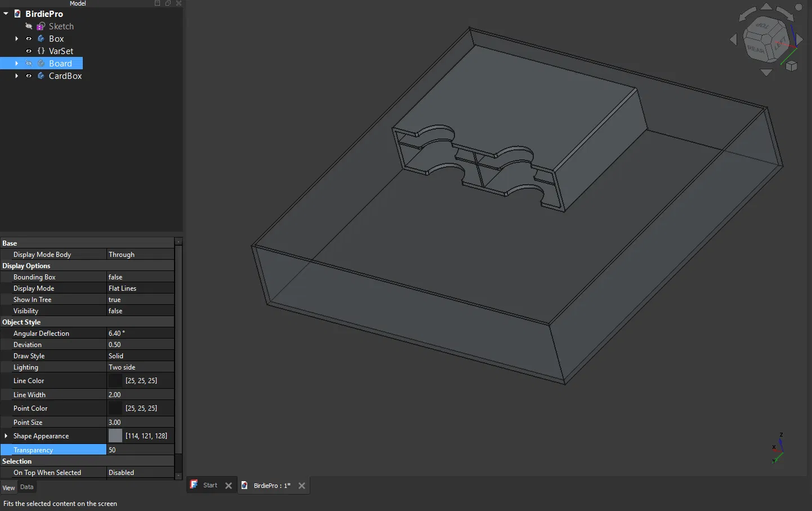
Task: Click the REAR face of the navigation cube
Action: pyautogui.click(x=756, y=50)
